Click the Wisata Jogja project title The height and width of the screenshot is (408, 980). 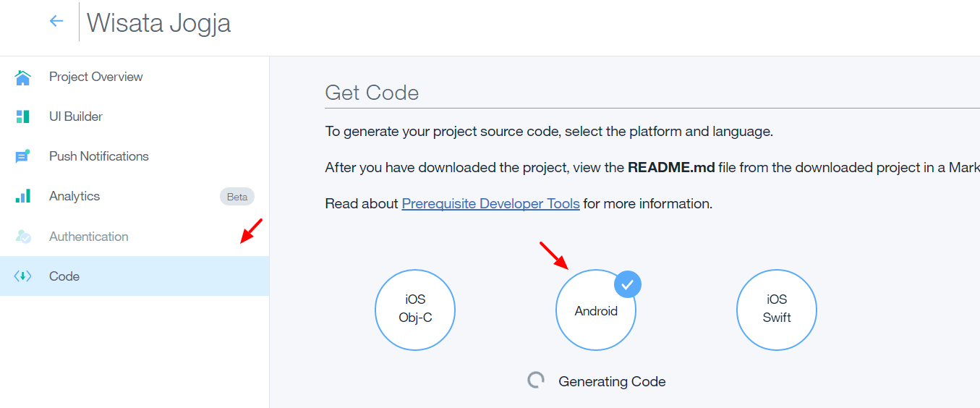tap(158, 23)
